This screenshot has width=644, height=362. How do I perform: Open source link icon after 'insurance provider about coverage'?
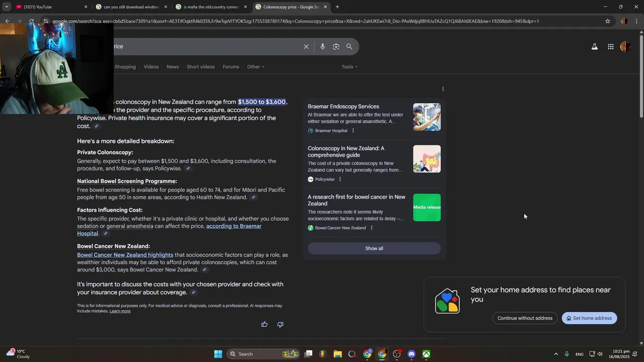click(194, 293)
